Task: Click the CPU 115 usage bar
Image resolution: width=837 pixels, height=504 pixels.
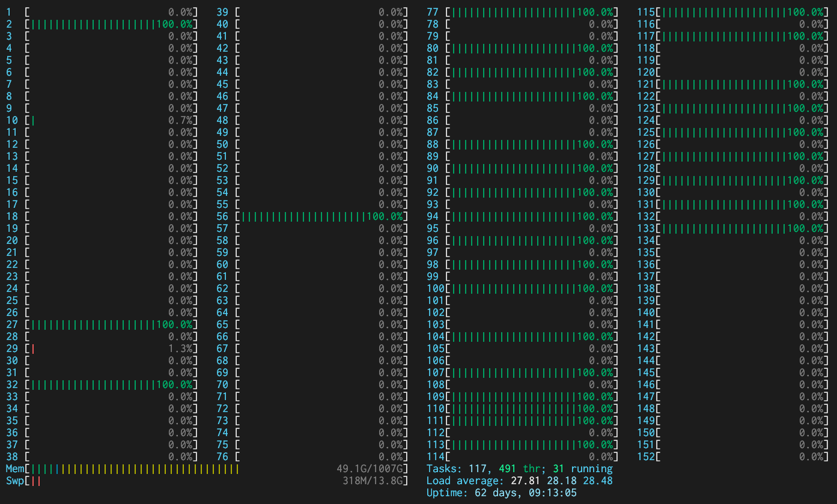Action: 739,12
